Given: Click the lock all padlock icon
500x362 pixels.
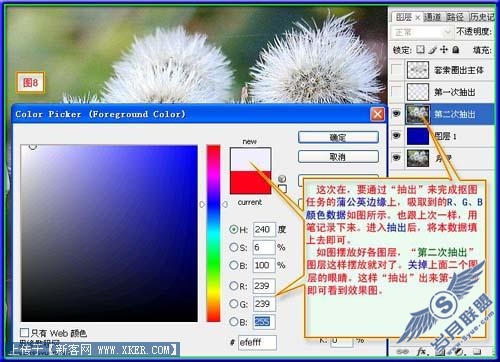Looking at the screenshot, I should coord(456,50).
